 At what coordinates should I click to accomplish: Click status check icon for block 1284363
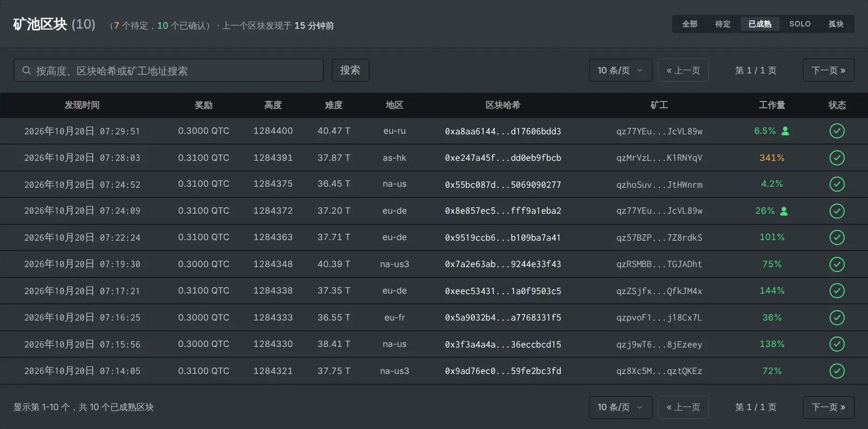click(x=837, y=237)
